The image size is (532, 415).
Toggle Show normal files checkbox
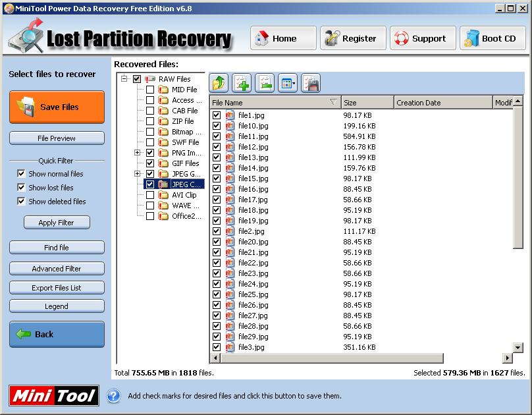tap(21, 174)
